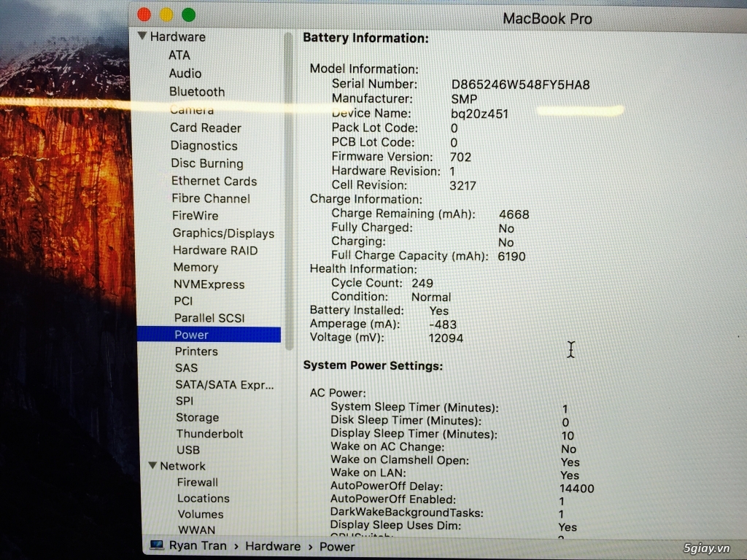Screen dimensions: 747x560
Task: Click device name bq20z451
Action: [479, 114]
